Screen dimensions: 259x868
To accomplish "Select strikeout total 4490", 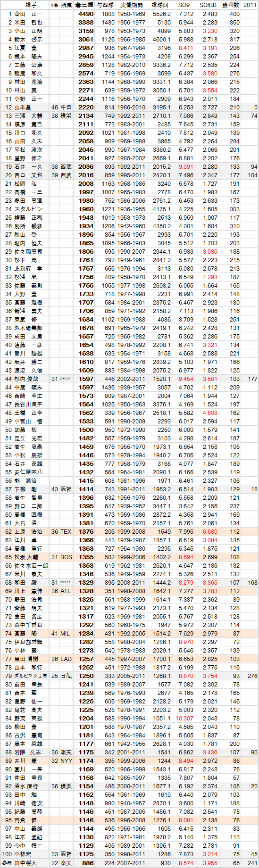I will [x=84, y=14].
